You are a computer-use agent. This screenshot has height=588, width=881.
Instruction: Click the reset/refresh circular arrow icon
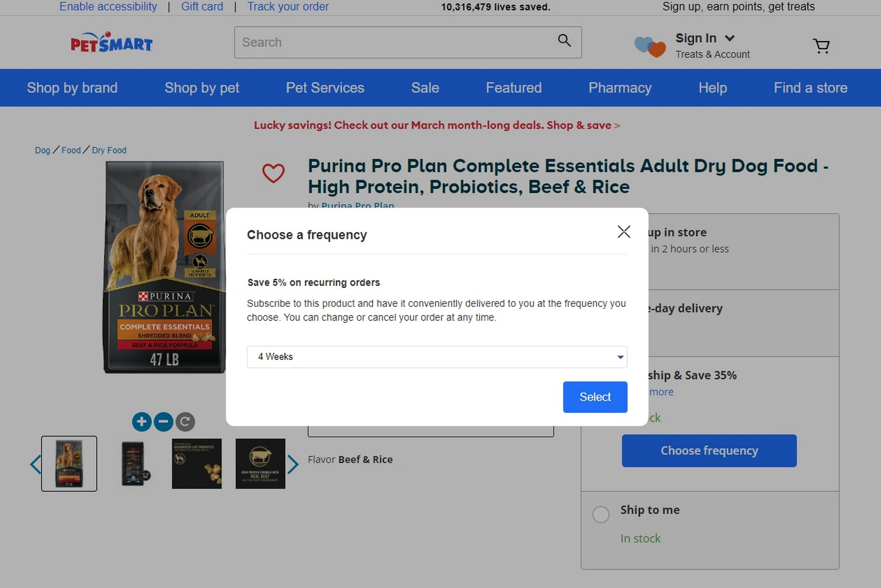[x=184, y=421]
